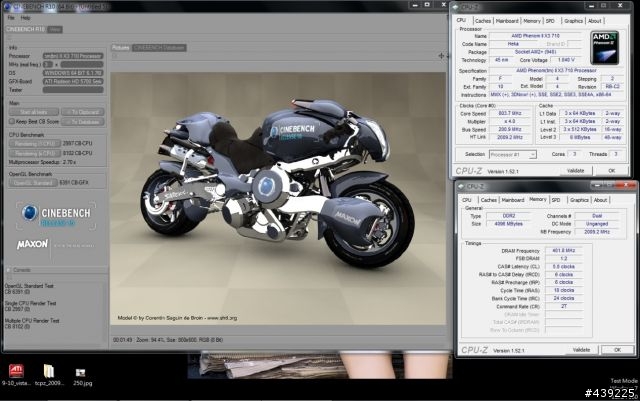Switch to the CINEBENCH Database tab
Image resolution: width=640 pixels, height=401 pixels.
tap(160, 48)
